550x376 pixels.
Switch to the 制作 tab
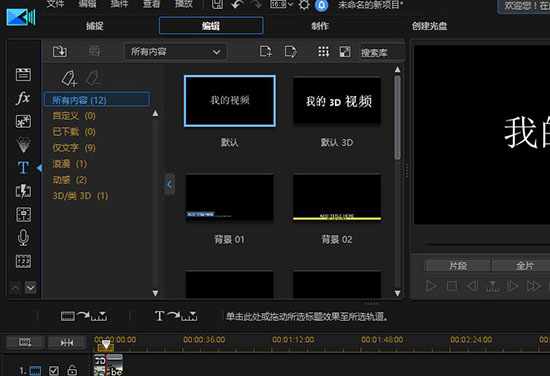tap(320, 26)
